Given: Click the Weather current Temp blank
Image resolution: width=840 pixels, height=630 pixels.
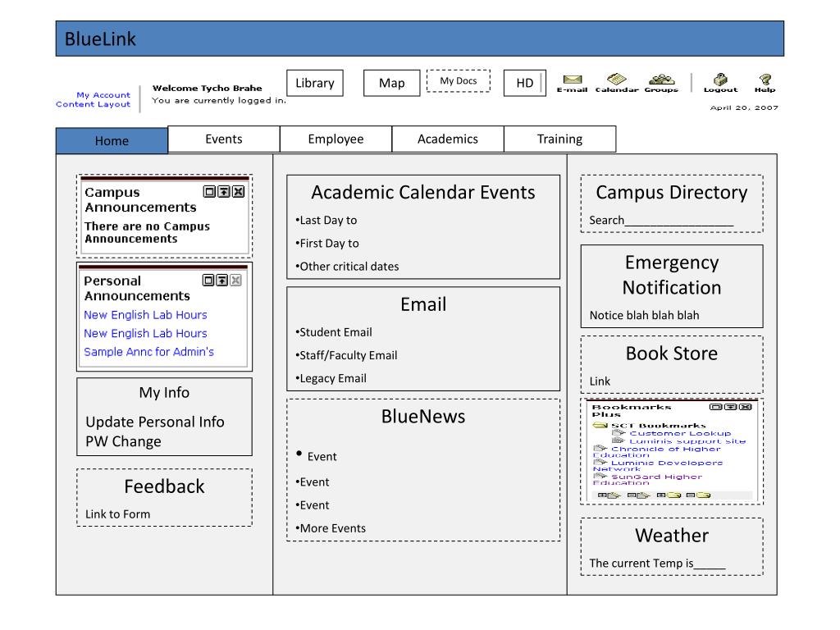Looking at the screenshot, I should pos(710,564).
